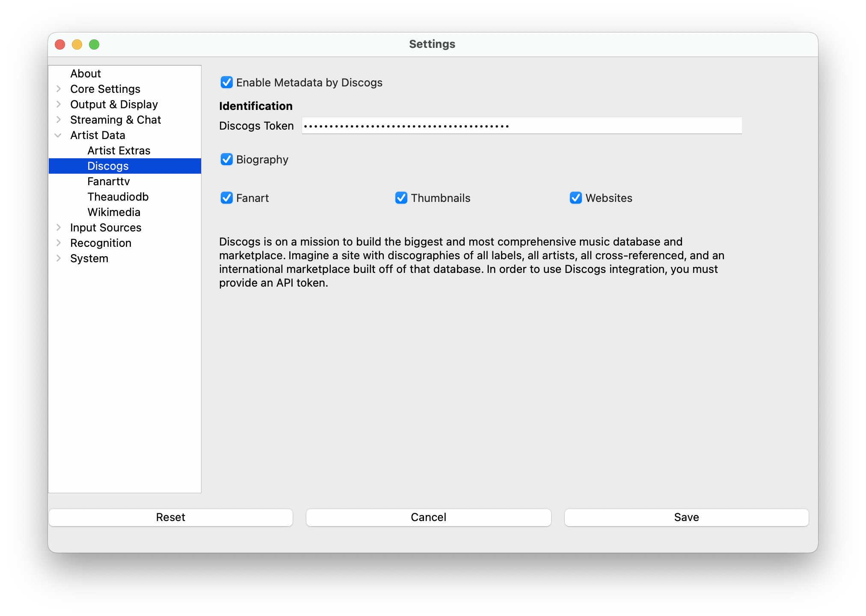Cancel the settings dialog
The width and height of the screenshot is (866, 616).
(x=428, y=517)
